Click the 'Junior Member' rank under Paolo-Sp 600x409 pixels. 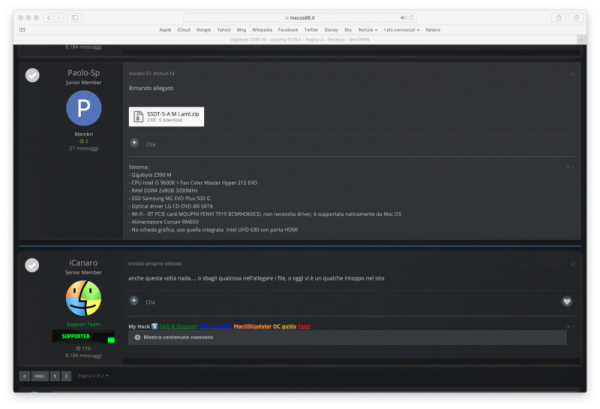[x=83, y=82]
